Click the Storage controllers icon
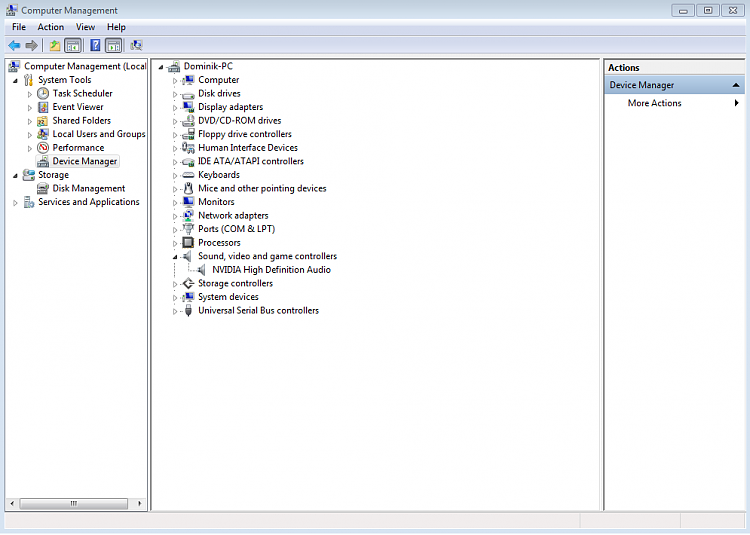This screenshot has height=535, width=750. tap(188, 283)
